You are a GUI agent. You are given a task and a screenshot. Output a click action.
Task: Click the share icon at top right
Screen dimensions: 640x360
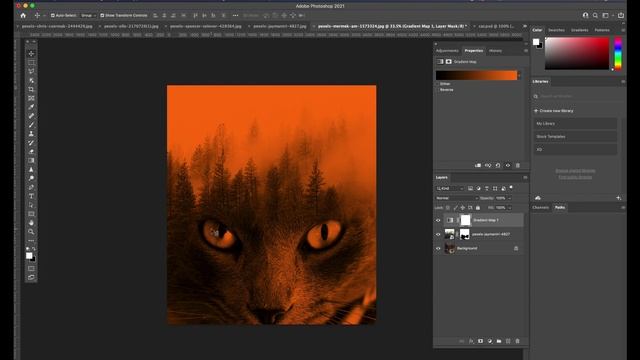[x=621, y=16]
